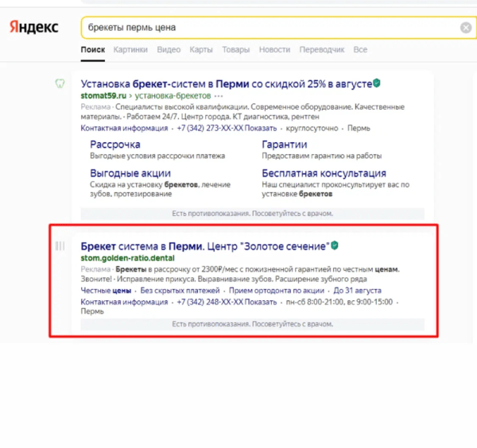Switch to the Картинки tab
This screenshot has height=448, width=477.
click(x=130, y=50)
